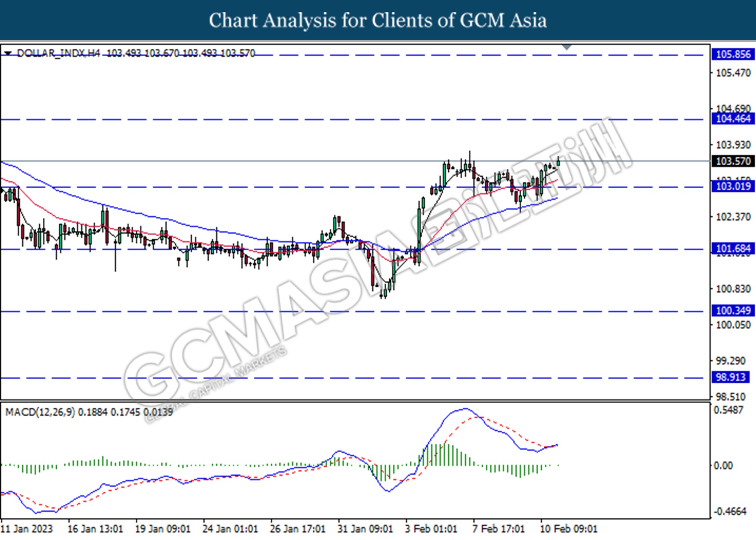
Task: Select the 100.349 price level label
Action: (x=733, y=311)
